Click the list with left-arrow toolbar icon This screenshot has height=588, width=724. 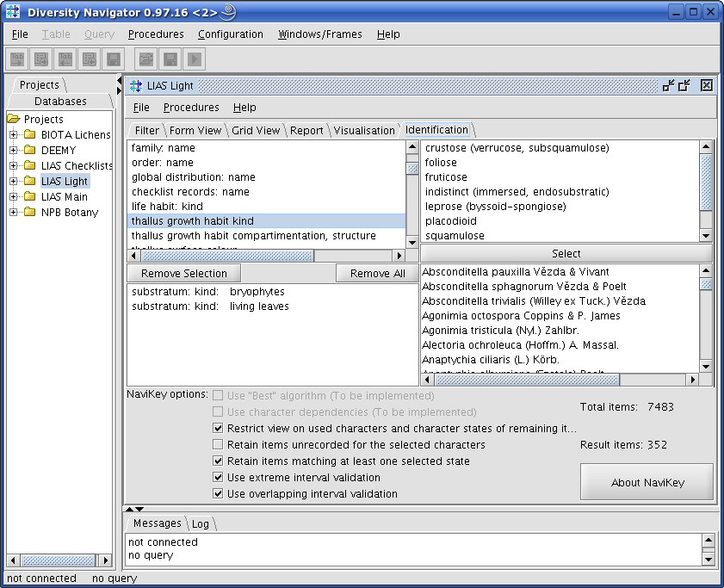tap(90, 59)
